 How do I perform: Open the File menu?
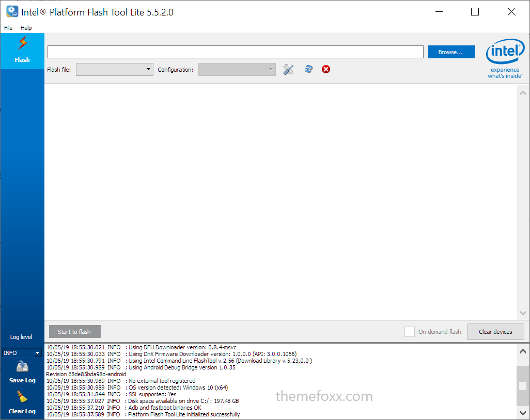[x=8, y=28]
